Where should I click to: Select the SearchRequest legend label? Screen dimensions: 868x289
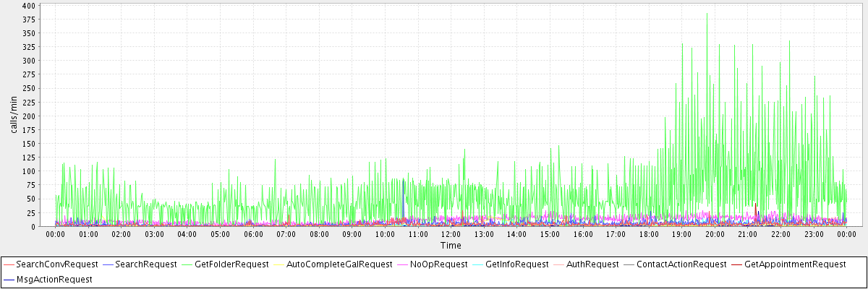pyautogui.click(x=145, y=264)
